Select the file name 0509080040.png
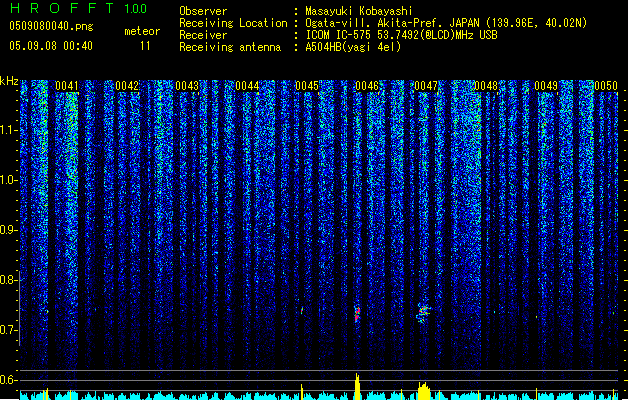The width and height of the screenshot is (629, 400). 51,26
